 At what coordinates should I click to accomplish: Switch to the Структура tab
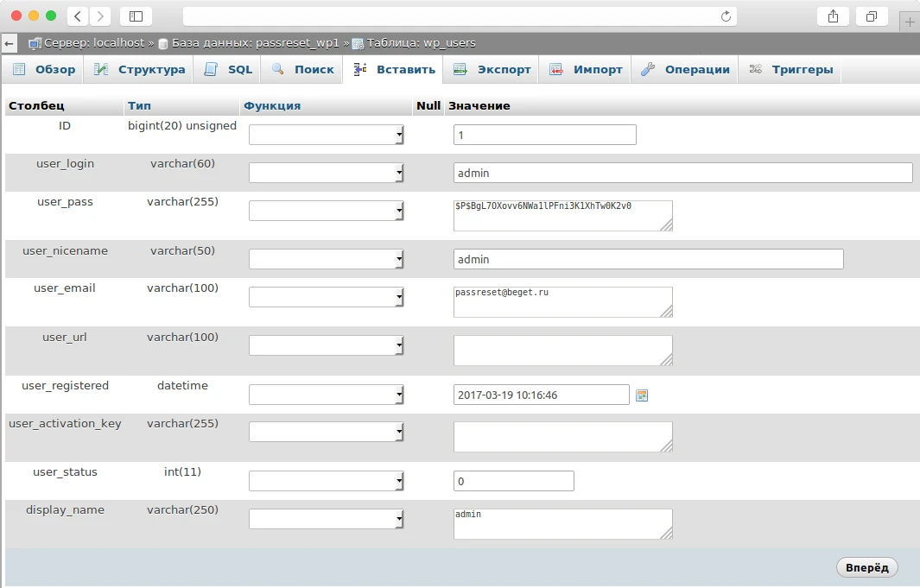(140, 70)
